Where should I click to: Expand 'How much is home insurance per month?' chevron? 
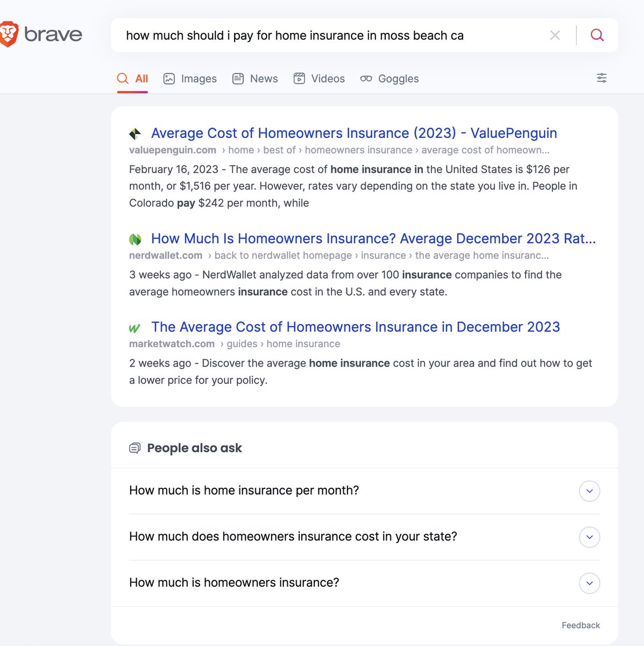pyautogui.click(x=590, y=491)
